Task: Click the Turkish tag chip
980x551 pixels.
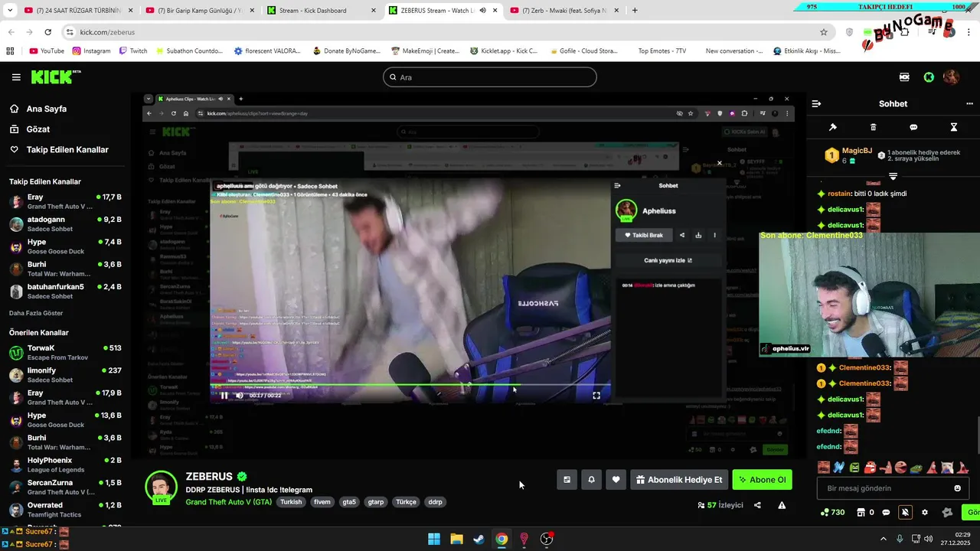Action: 291,502
